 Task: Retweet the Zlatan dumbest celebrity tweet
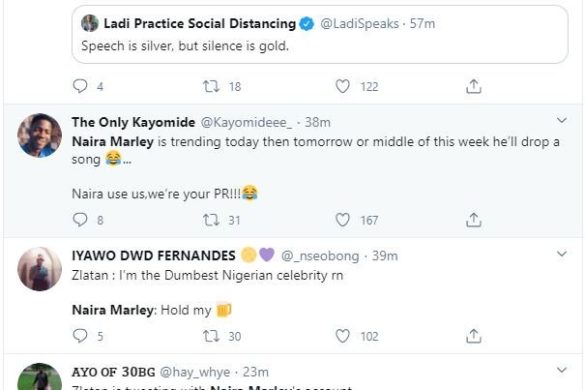(211, 336)
